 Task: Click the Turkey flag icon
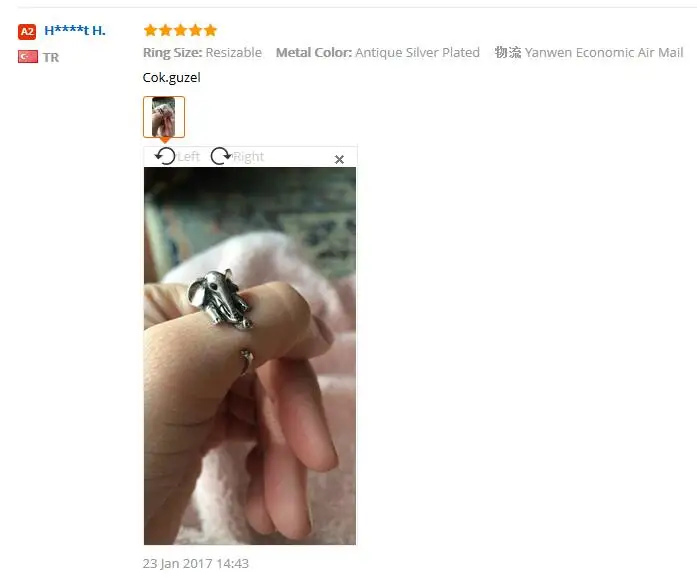pos(28,57)
